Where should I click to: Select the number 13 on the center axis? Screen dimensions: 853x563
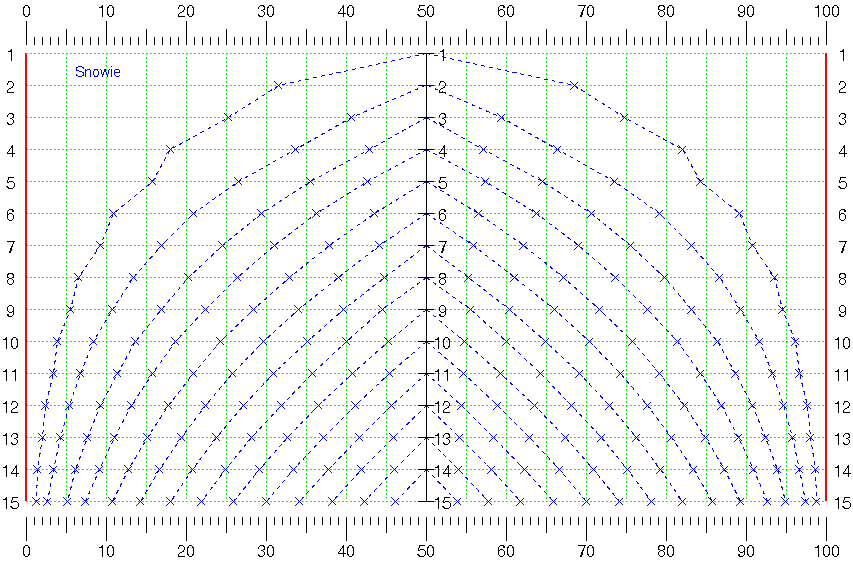pos(443,439)
